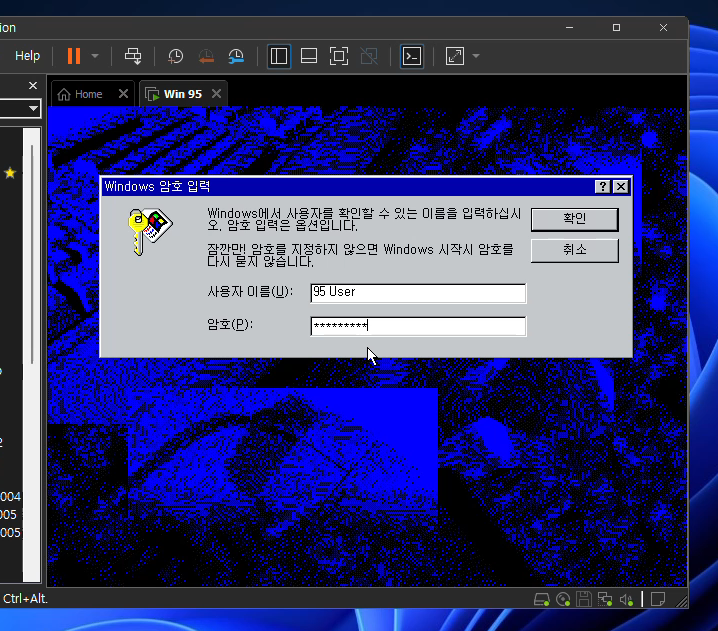This screenshot has height=631, width=718.
Task: Expand the stretch guest dropdown arrow
Action: coord(476,56)
